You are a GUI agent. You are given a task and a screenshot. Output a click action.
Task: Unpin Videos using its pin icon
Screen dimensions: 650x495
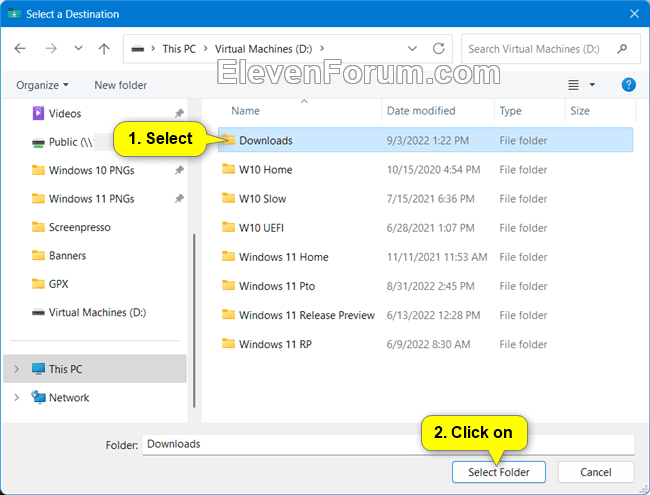pos(179,113)
